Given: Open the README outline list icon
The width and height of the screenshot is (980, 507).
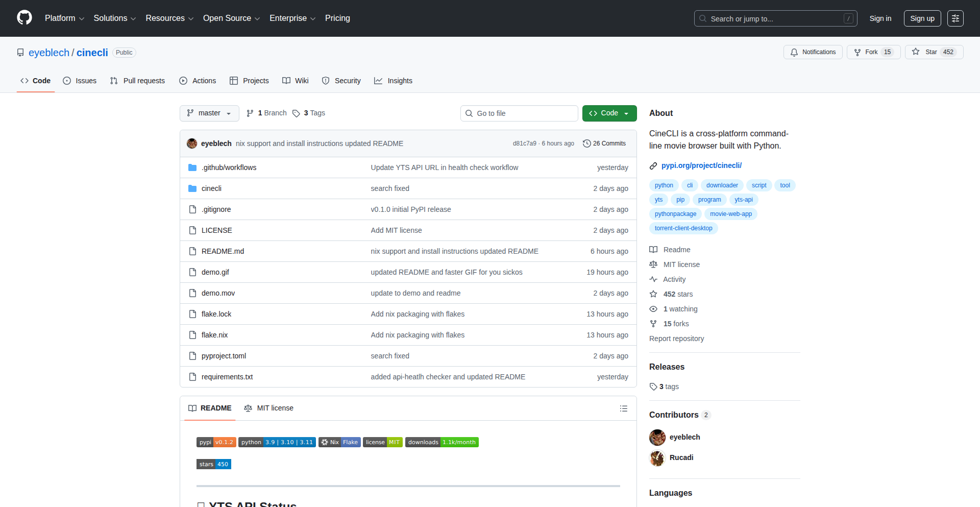Looking at the screenshot, I should 624,408.
